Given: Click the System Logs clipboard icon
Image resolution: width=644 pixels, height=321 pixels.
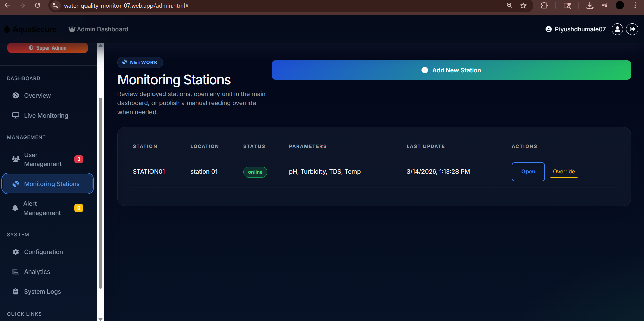Looking at the screenshot, I should (16, 291).
